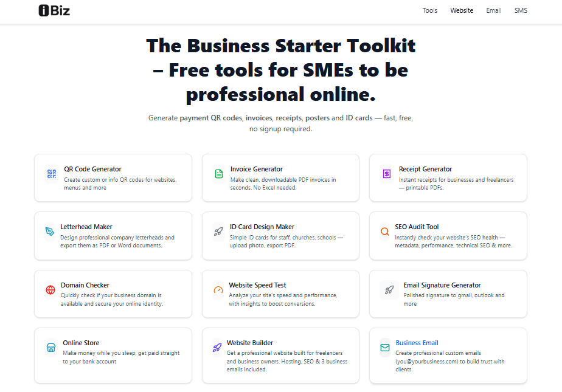Open the Tools menu in navigation

tap(430, 10)
